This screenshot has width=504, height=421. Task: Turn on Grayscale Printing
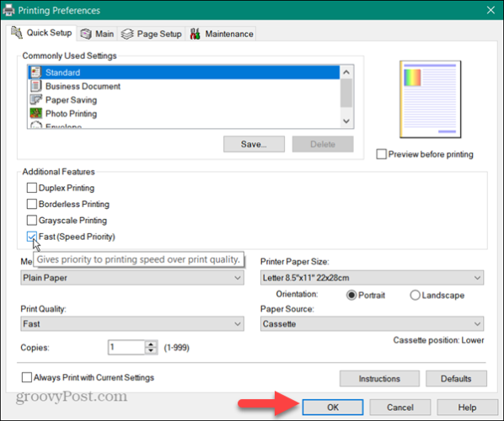click(31, 221)
